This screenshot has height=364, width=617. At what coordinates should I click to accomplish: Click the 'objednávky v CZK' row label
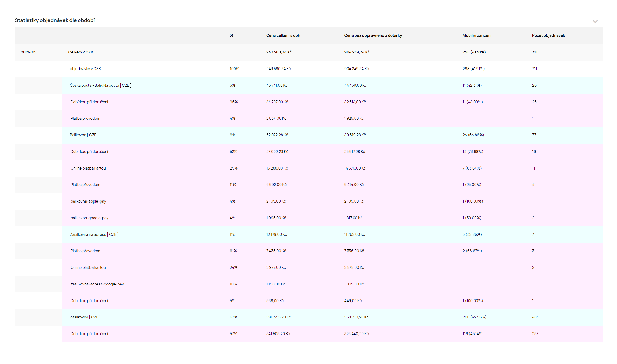tap(85, 69)
